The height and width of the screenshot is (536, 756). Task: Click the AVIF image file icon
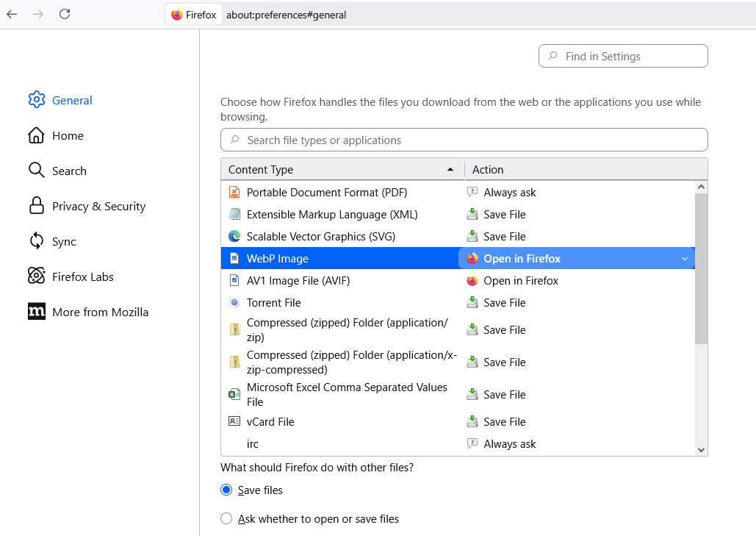point(234,280)
